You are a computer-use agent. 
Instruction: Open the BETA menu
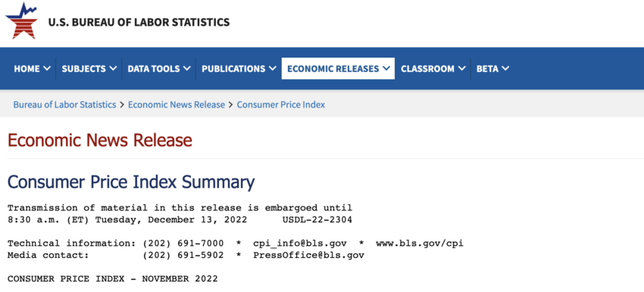(492, 69)
